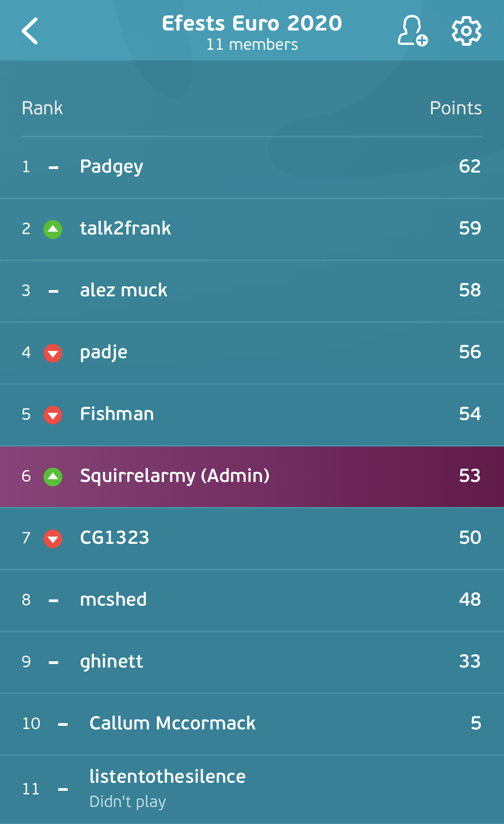Tap green up arrow beside Squirrelarmy
The image size is (504, 824).
coord(53,477)
